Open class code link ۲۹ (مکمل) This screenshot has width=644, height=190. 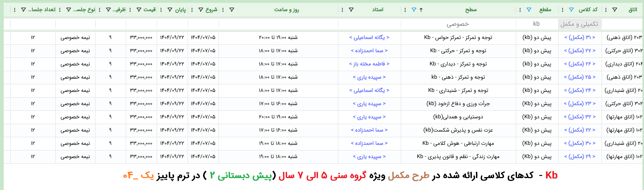click(x=579, y=157)
